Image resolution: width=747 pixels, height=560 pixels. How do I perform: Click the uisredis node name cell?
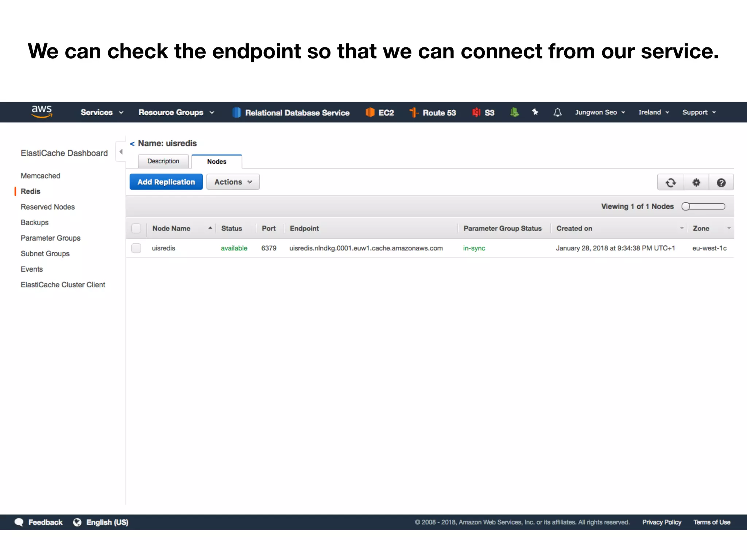point(163,248)
